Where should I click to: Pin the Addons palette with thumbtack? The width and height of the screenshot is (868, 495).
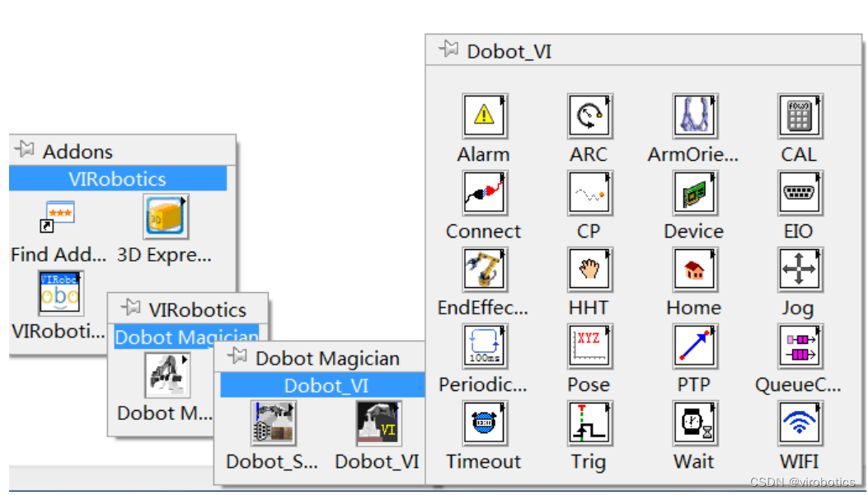[25, 149]
